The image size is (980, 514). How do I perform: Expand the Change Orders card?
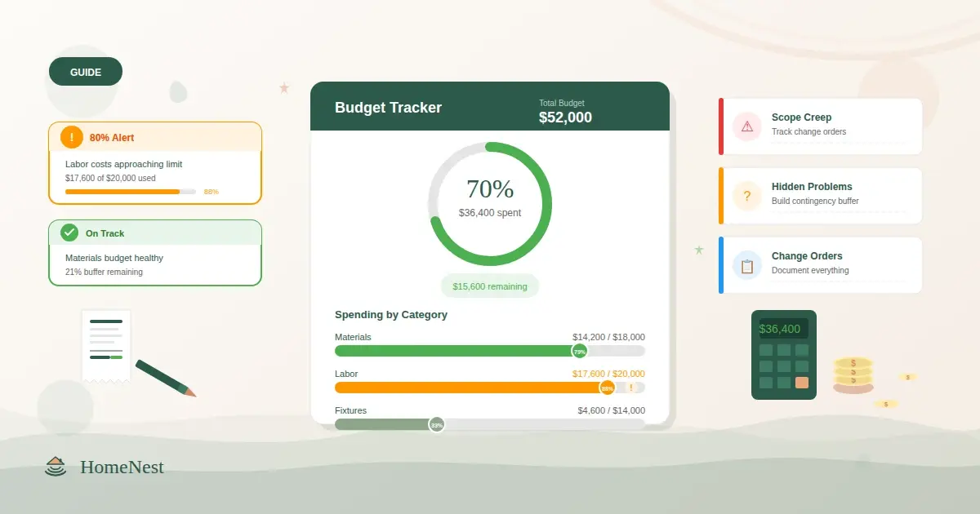click(x=820, y=265)
